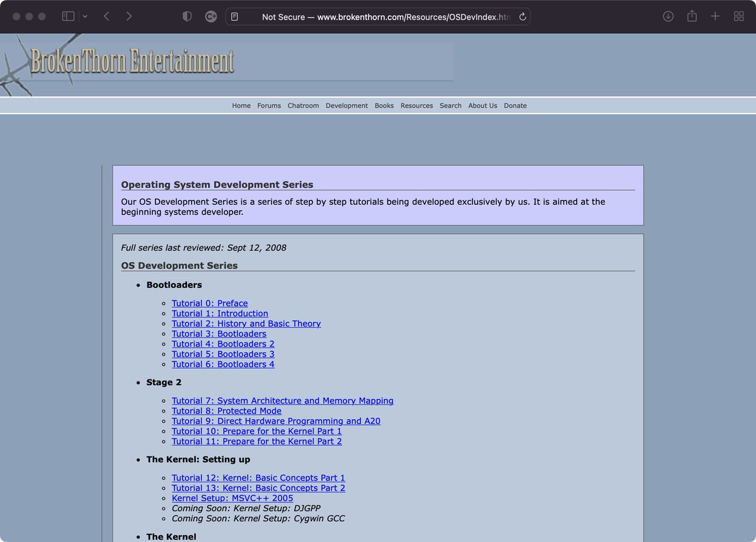Open a new tab
756x542 pixels.
[x=715, y=16]
